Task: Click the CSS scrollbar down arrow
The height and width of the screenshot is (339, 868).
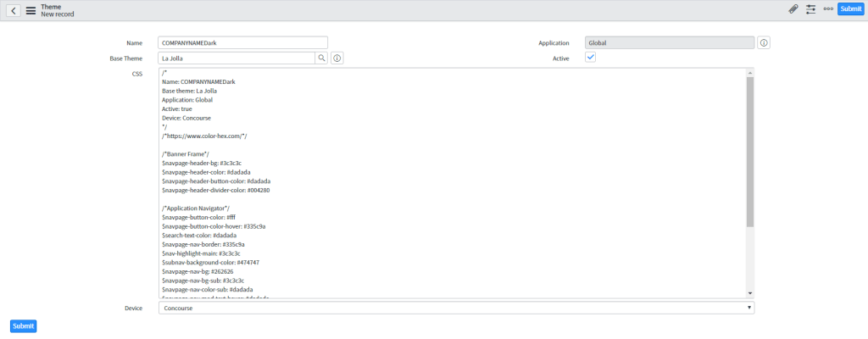Action: click(x=750, y=293)
